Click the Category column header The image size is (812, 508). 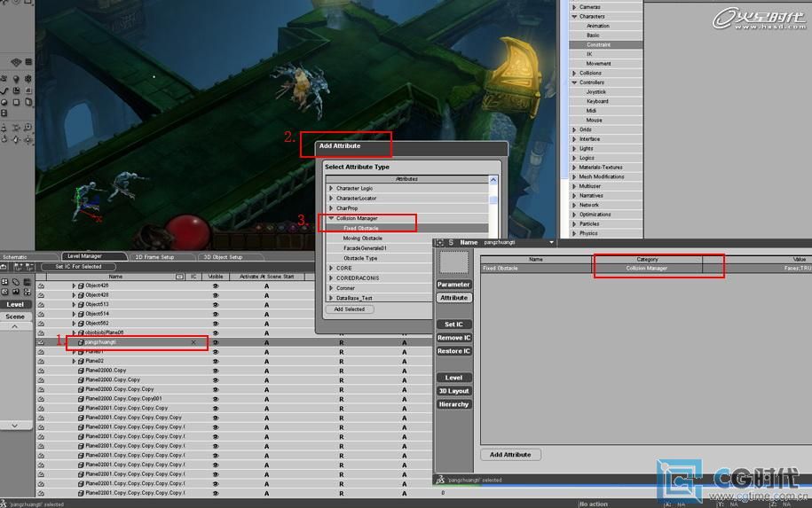[x=647, y=259]
